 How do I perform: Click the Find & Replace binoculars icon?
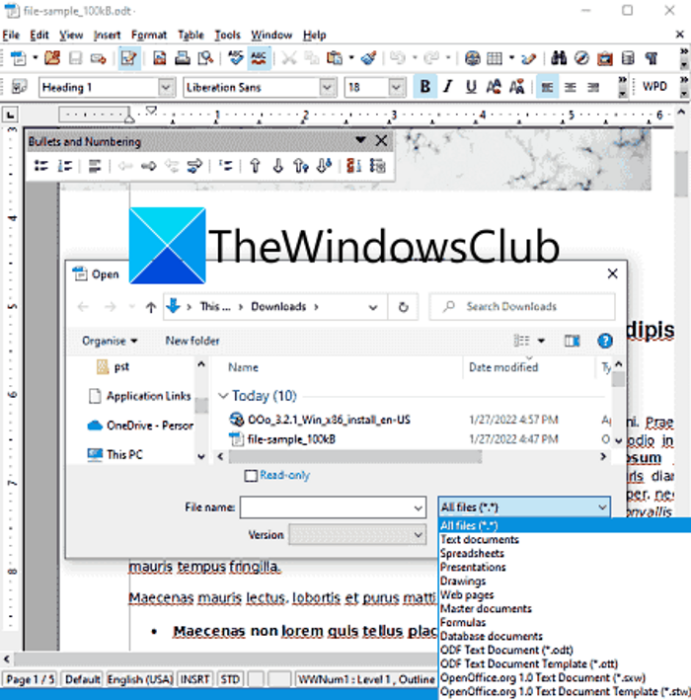(558, 58)
